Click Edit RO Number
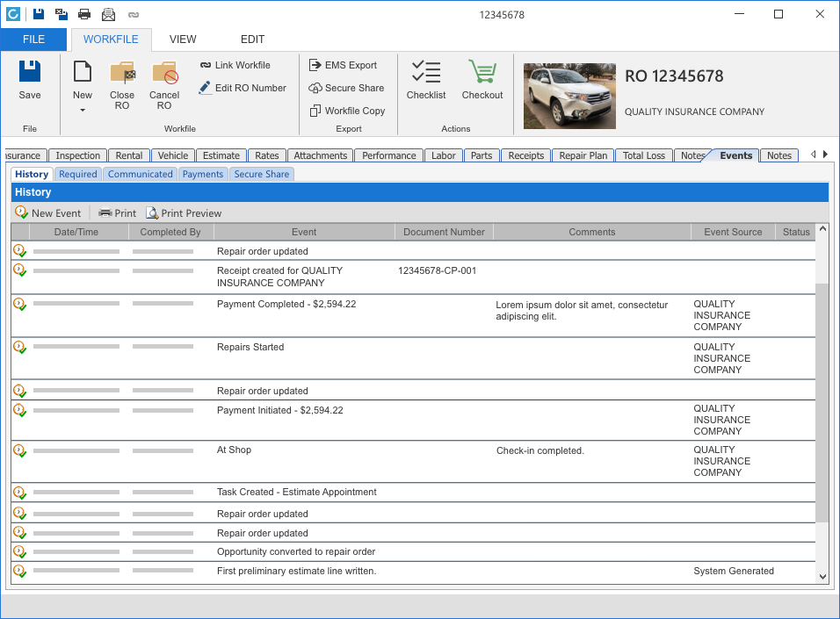The image size is (840, 619). pos(243,88)
